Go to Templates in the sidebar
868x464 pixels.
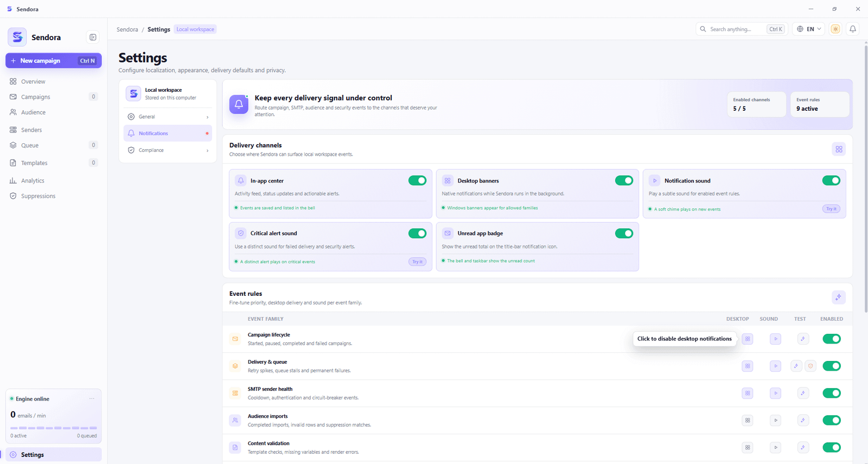coord(53,163)
